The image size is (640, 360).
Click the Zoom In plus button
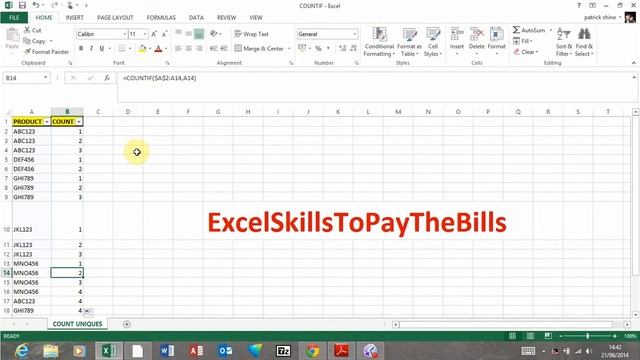tap(615, 336)
